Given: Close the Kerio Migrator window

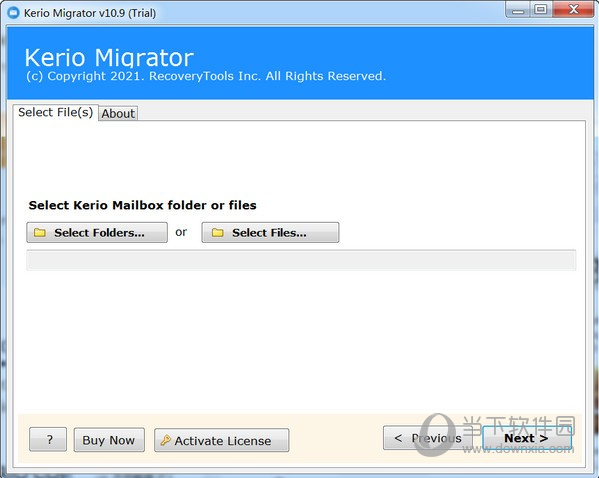Looking at the screenshot, I should [573, 10].
